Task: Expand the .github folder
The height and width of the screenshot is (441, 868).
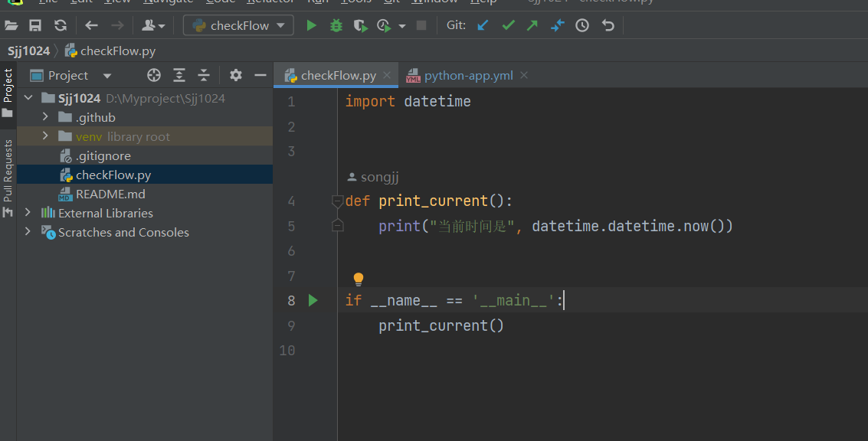Action: [x=45, y=117]
